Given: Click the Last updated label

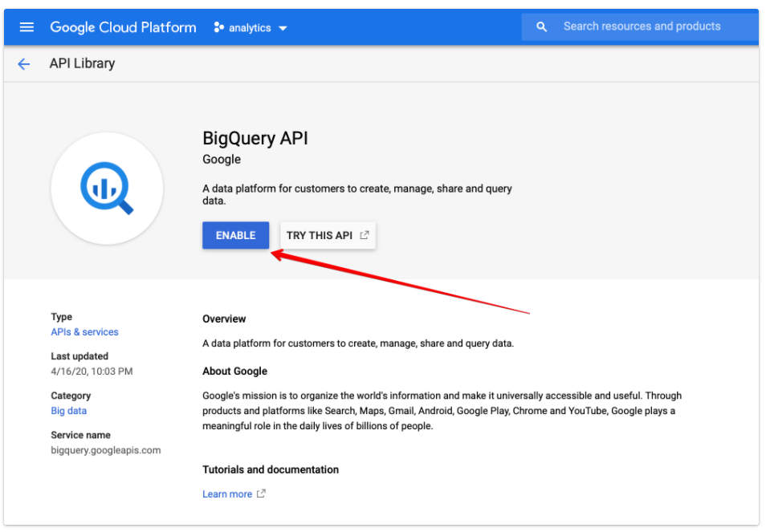Looking at the screenshot, I should point(79,356).
